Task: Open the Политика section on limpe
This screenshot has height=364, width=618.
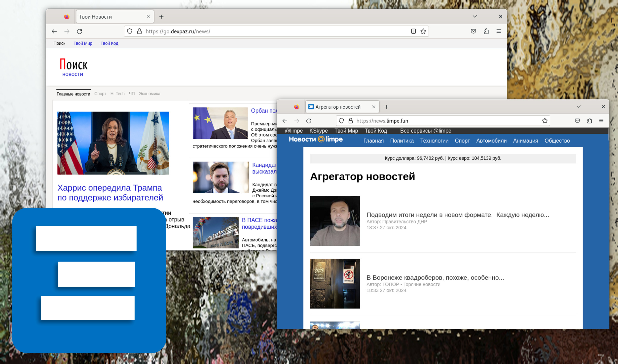Action: (x=401, y=141)
